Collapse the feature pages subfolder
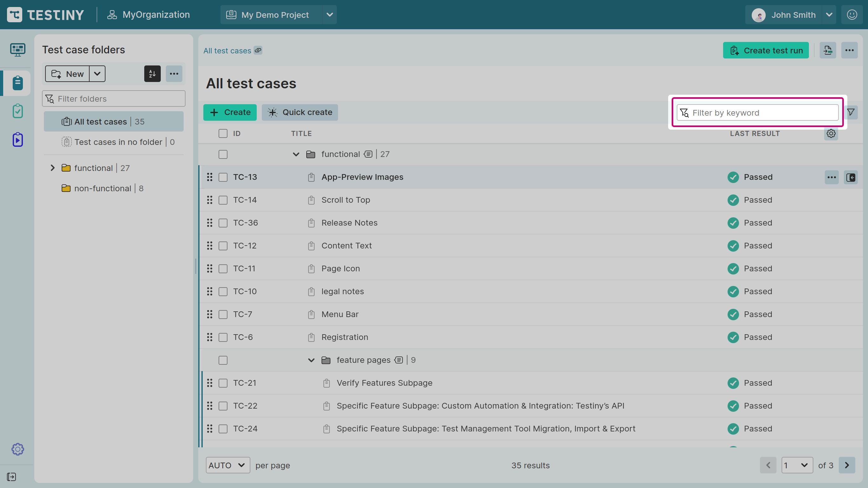Viewport: 868px width, 488px height. point(311,360)
